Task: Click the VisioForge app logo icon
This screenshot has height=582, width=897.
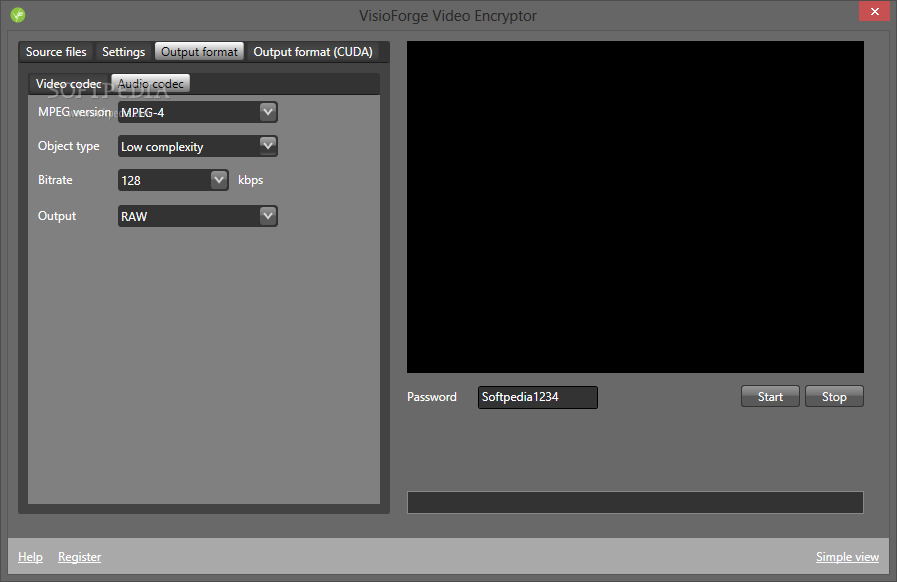Action: (x=18, y=15)
